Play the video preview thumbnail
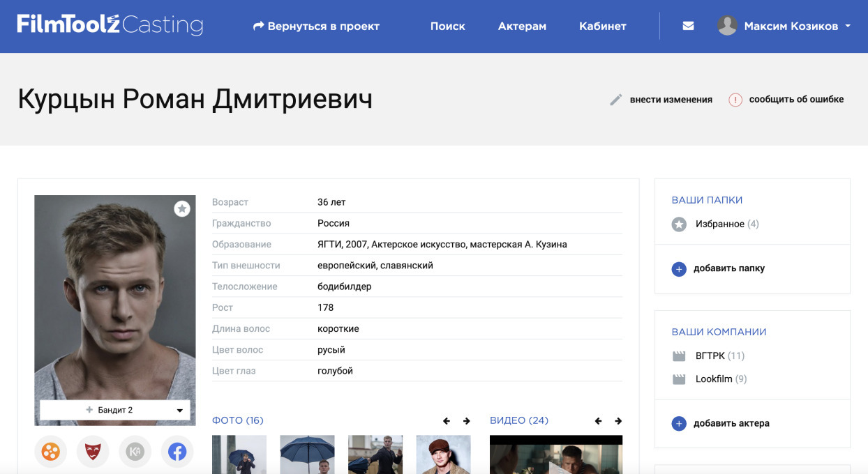Screen dimensions: 868x474 tap(556, 454)
